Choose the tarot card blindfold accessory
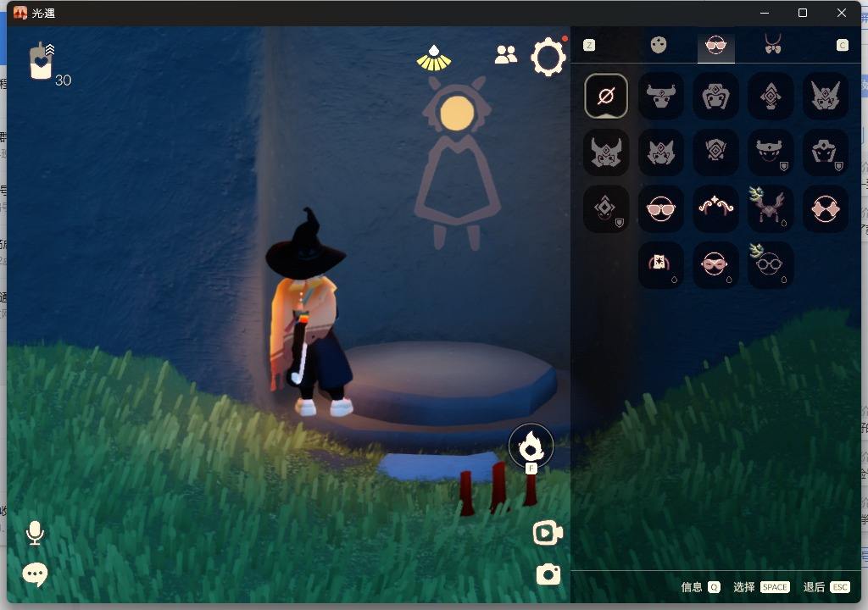868x610 pixels. tap(660, 264)
